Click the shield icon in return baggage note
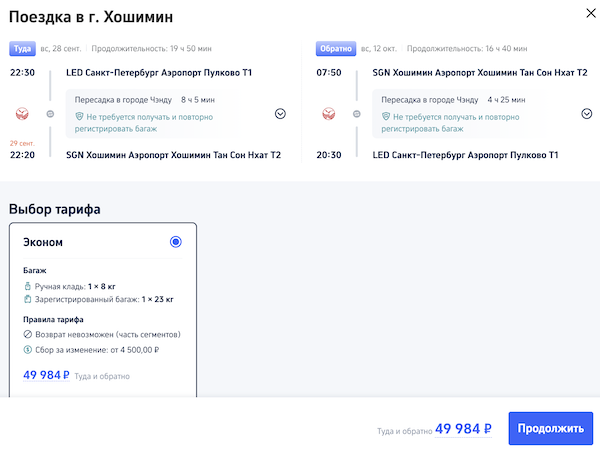 pos(384,117)
